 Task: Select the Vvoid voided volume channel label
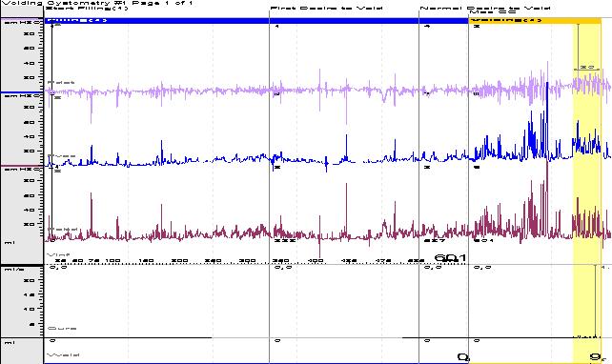(x=63, y=355)
